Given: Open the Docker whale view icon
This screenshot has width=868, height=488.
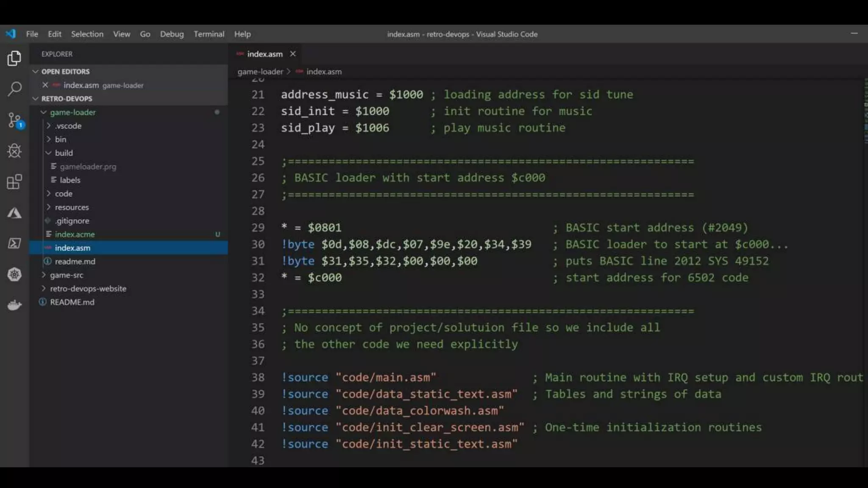Looking at the screenshot, I should [x=14, y=305].
